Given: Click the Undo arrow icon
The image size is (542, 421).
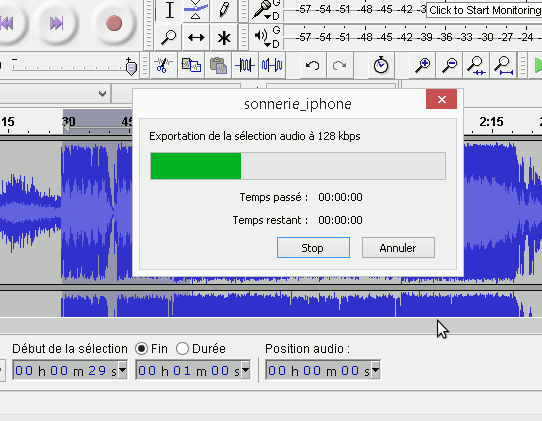Looking at the screenshot, I should 312,65.
